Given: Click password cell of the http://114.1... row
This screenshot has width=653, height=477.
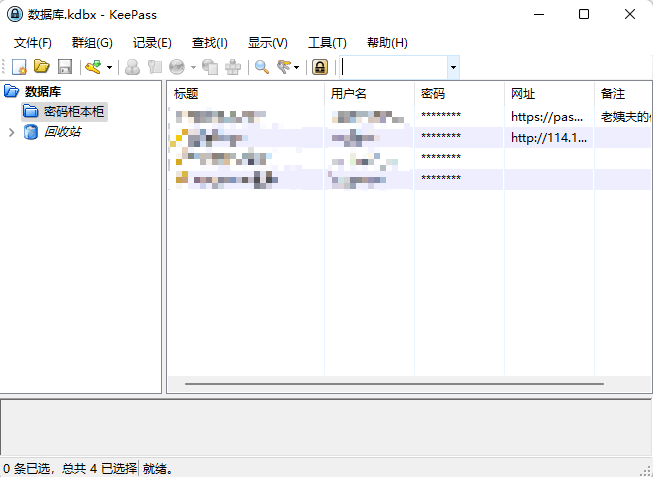Looking at the screenshot, I should (441, 137).
